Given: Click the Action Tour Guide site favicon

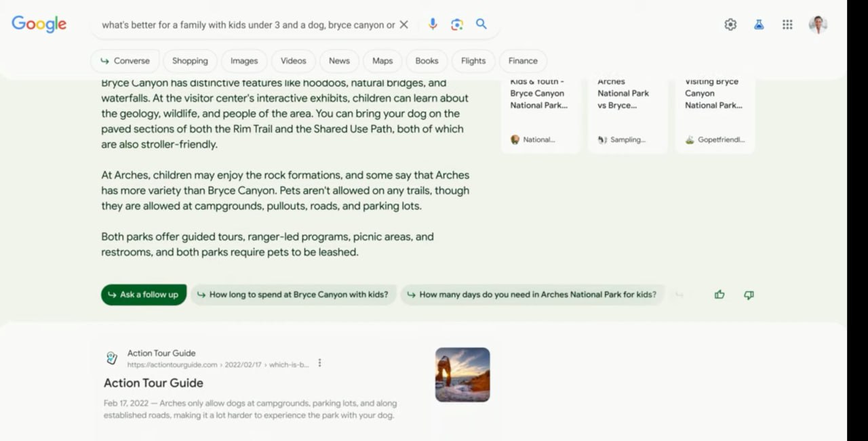Looking at the screenshot, I should (x=112, y=358).
